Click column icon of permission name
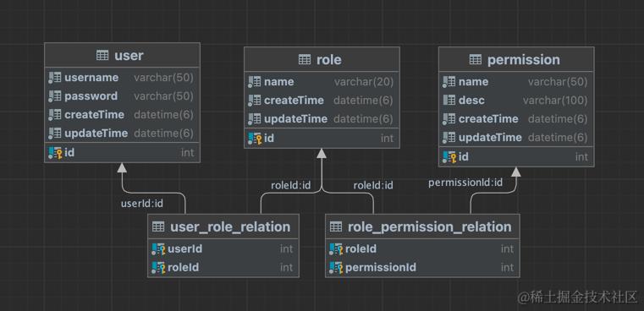644x311 pixels. pyautogui.click(x=449, y=82)
